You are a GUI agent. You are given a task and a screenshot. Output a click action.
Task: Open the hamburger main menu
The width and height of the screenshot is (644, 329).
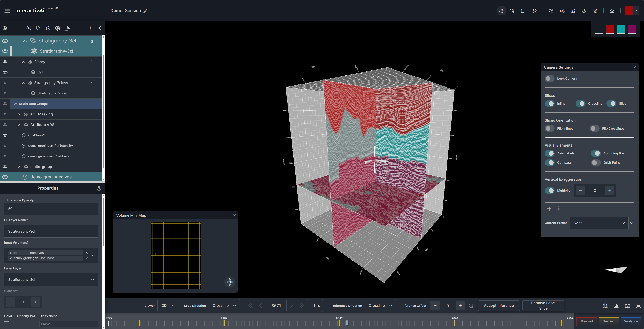(x=7, y=11)
